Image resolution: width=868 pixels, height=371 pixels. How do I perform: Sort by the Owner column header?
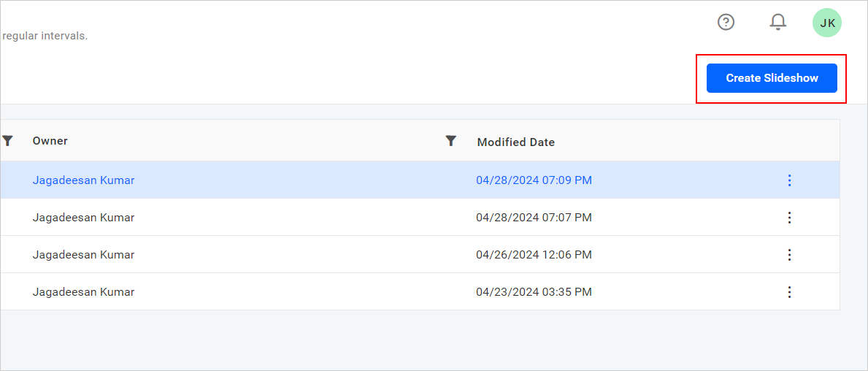tap(50, 141)
